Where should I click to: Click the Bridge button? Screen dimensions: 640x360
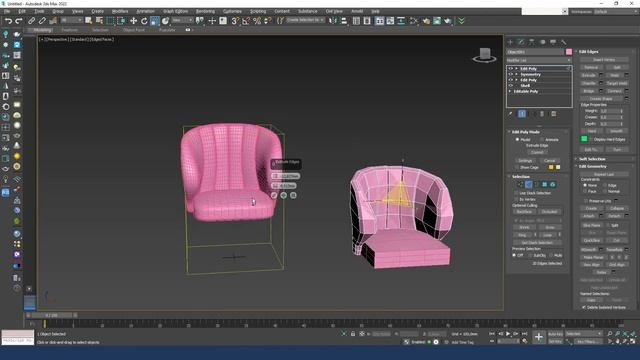pyautogui.click(x=589, y=91)
